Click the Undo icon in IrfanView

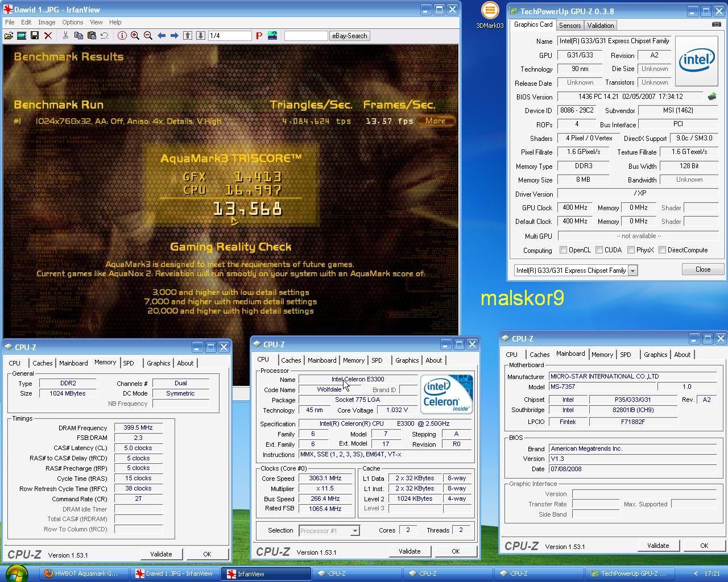click(105, 36)
